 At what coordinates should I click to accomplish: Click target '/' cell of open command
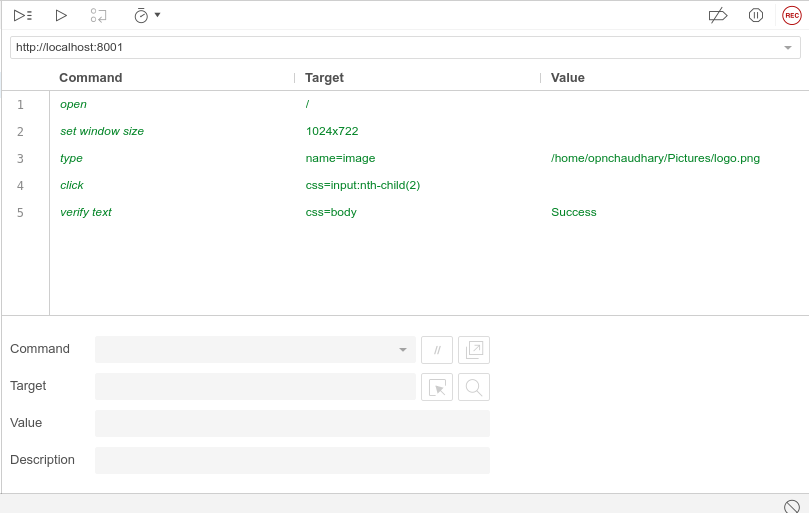point(307,104)
